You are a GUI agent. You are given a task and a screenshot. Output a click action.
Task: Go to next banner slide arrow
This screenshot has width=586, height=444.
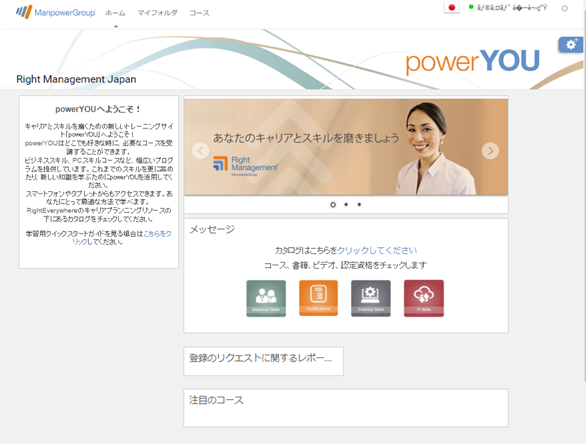pos(490,151)
